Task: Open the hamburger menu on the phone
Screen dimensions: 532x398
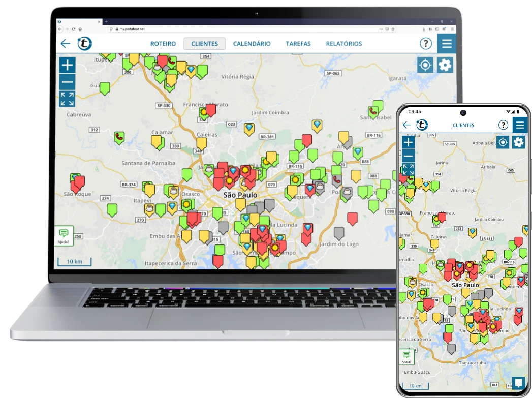Action: (520, 125)
